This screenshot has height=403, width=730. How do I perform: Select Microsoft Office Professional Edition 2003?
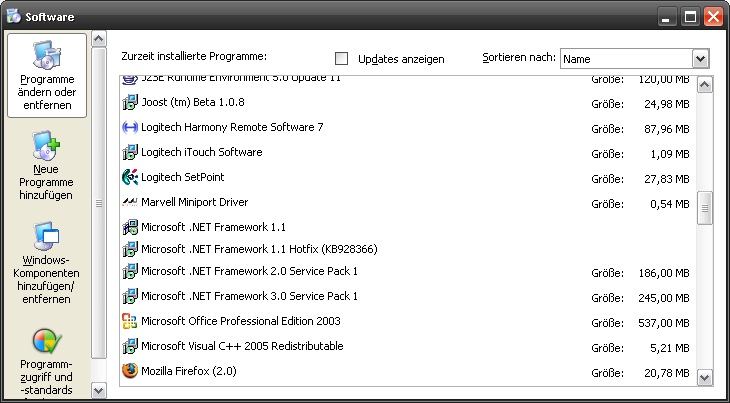(241, 321)
